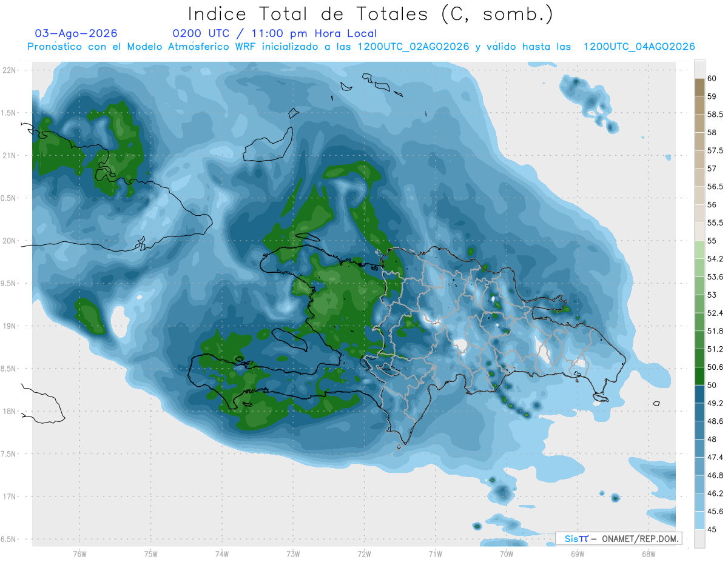Screen dimensions: 728x562
Task: Click the '70W' longitude label
Action: (507, 554)
